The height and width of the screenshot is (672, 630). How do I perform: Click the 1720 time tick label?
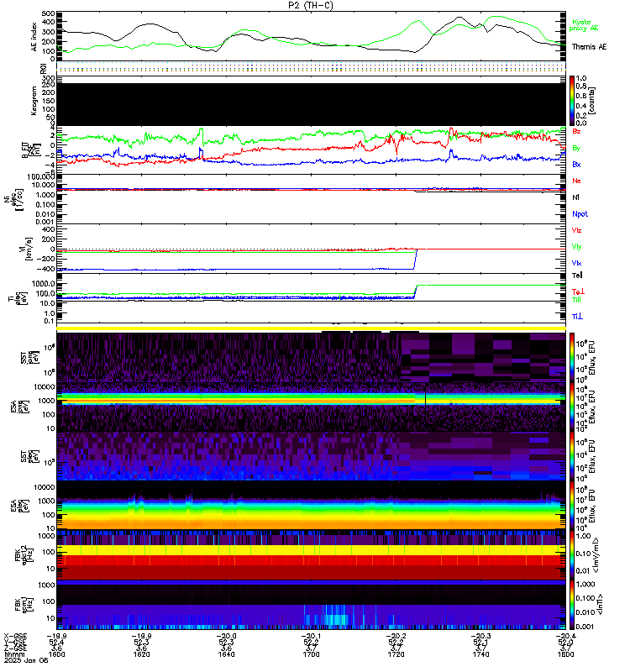[396, 654]
